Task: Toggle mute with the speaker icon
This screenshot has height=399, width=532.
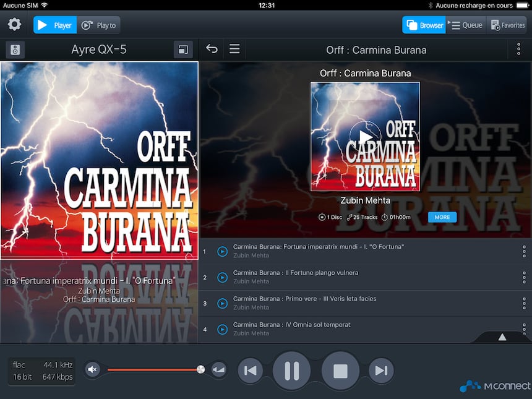Action: (92, 369)
